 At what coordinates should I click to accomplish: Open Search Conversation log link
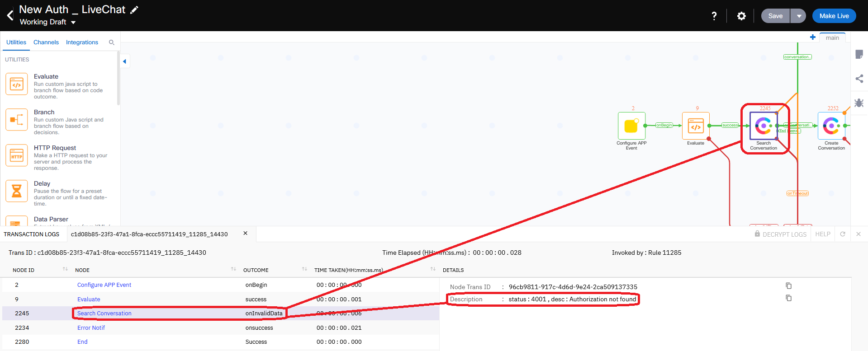104,314
